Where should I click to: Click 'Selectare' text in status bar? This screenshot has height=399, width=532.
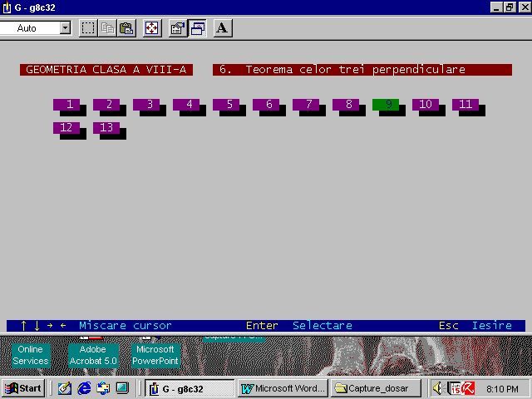(323, 325)
